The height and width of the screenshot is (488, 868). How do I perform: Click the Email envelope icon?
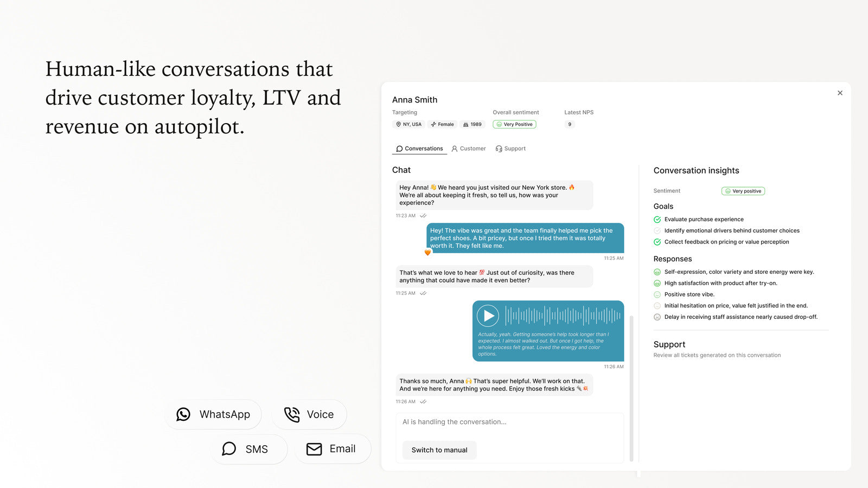coord(314,449)
